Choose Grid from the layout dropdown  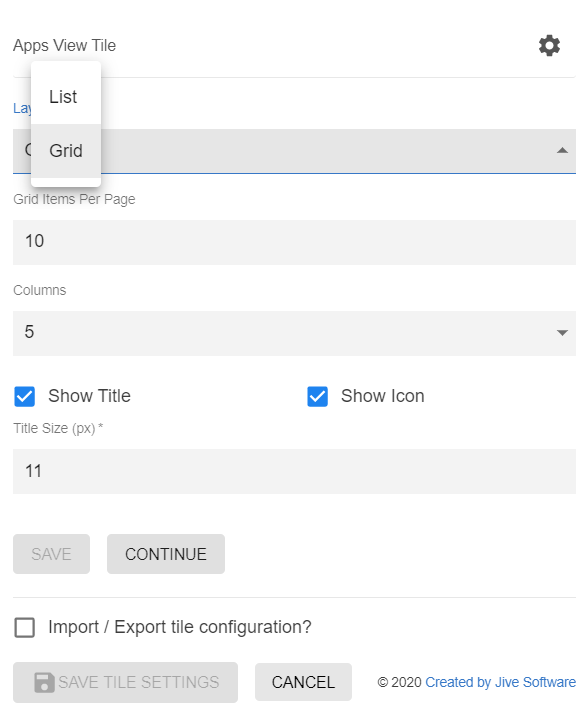(x=66, y=151)
